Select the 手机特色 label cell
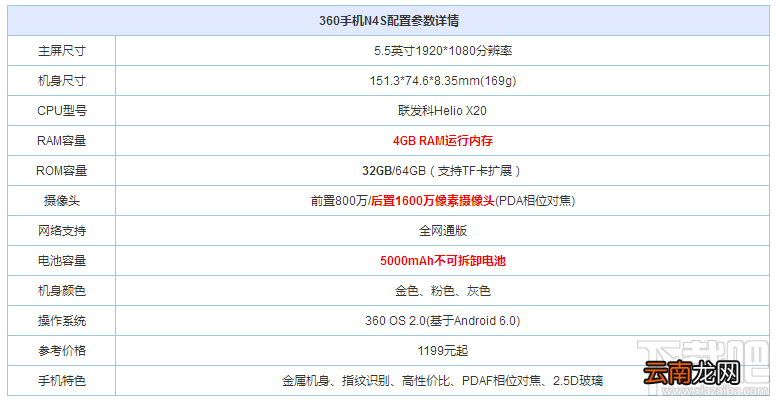This screenshot has width=777, height=401. point(61,381)
